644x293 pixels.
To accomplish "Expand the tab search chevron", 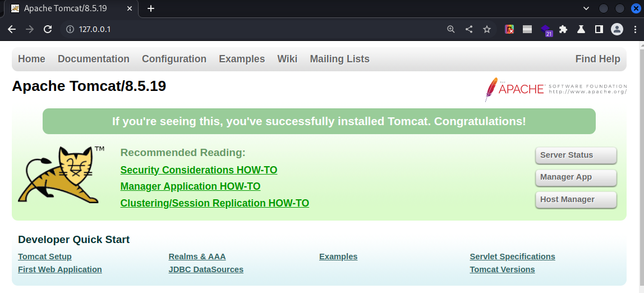I will coord(586,8).
